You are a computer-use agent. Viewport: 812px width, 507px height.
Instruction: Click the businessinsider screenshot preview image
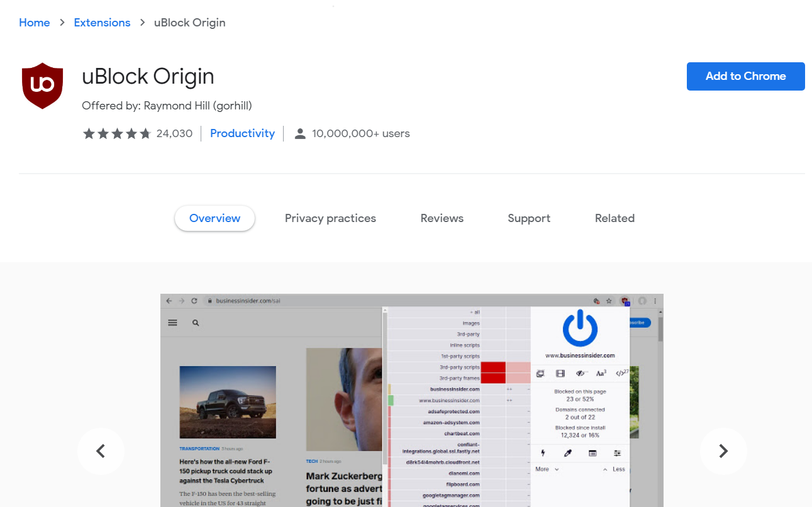[x=412, y=400]
